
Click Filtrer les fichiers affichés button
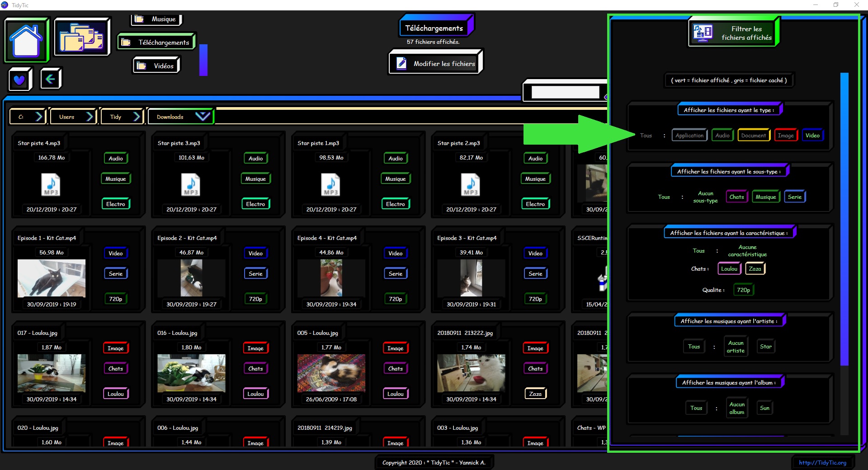click(x=733, y=33)
